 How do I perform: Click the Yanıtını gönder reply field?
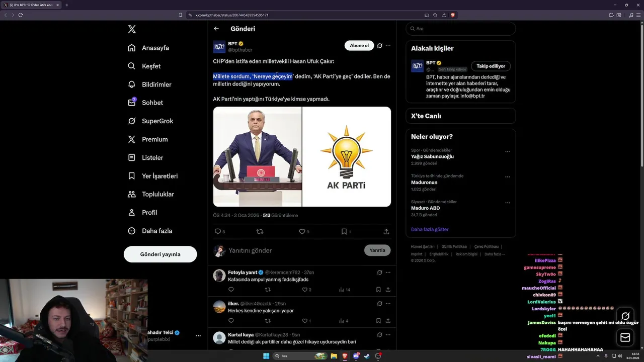[x=294, y=250]
